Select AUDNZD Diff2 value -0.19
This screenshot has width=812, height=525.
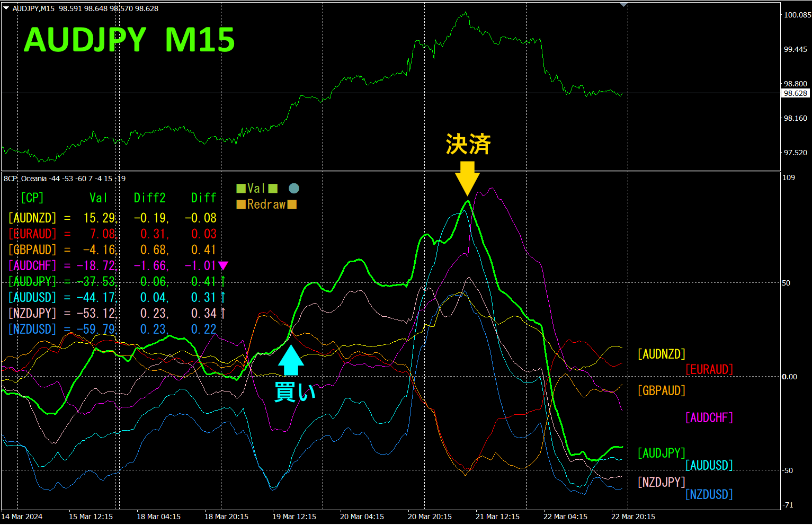tap(150, 218)
